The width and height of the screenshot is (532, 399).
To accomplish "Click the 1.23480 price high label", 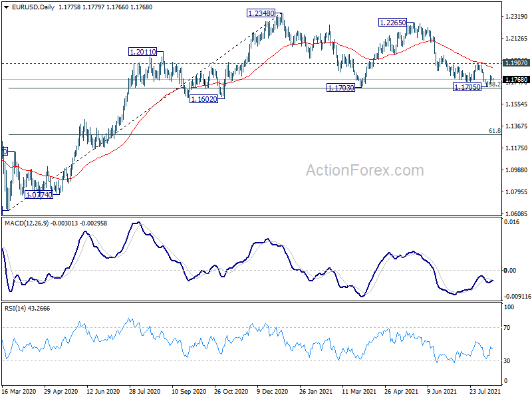I will tap(261, 13).
